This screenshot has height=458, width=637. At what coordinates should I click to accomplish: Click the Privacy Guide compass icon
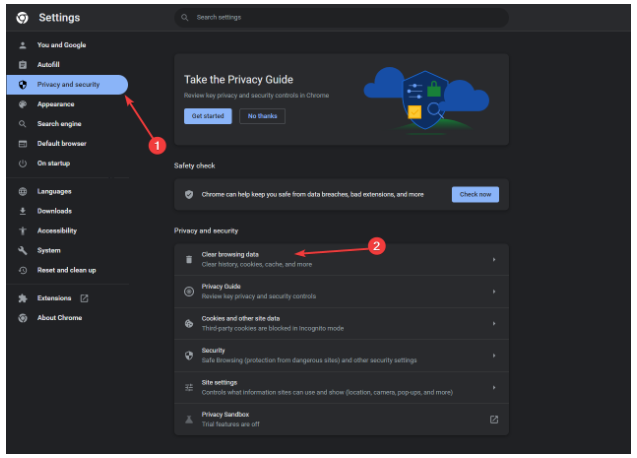pyautogui.click(x=189, y=291)
